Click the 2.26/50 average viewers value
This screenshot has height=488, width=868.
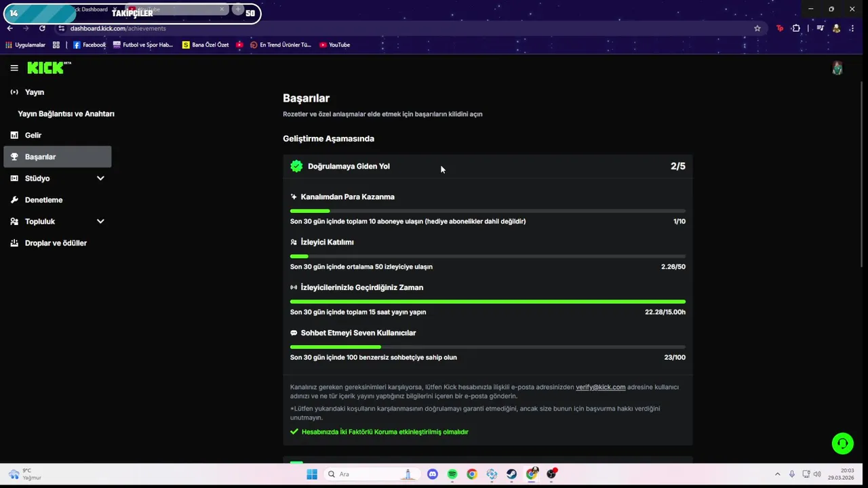pos(673,267)
